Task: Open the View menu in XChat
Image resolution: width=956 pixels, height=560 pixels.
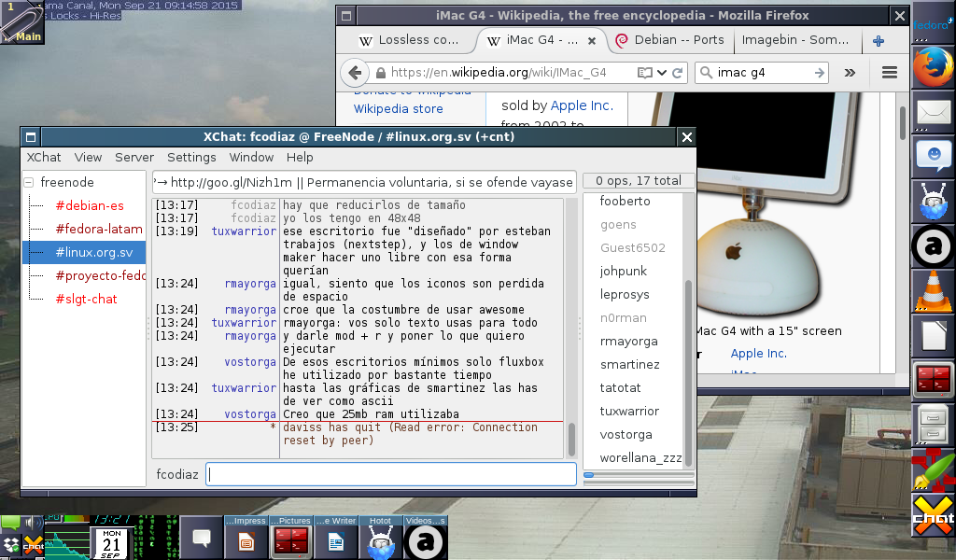Action: click(88, 157)
